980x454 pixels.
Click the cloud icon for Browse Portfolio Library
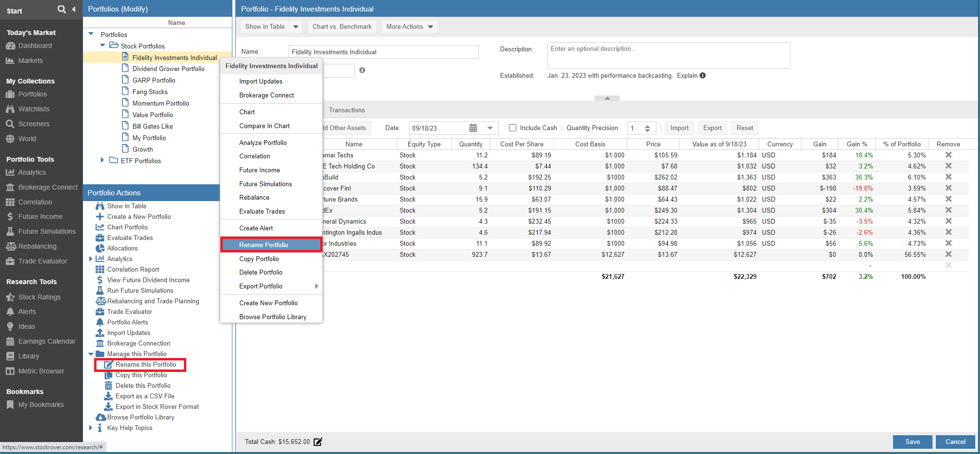(x=100, y=417)
